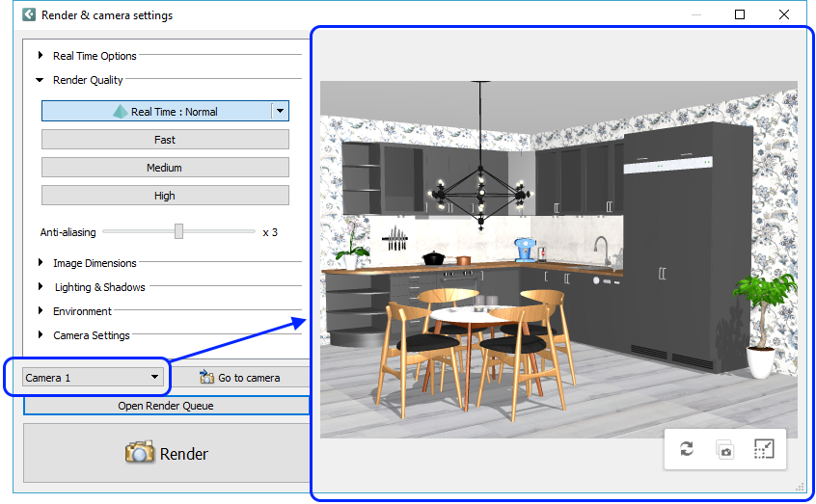This screenshot has height=504, width=816.
Task: Click the Anti-aliasing slider handle
Action: click(x=179, y=231)
